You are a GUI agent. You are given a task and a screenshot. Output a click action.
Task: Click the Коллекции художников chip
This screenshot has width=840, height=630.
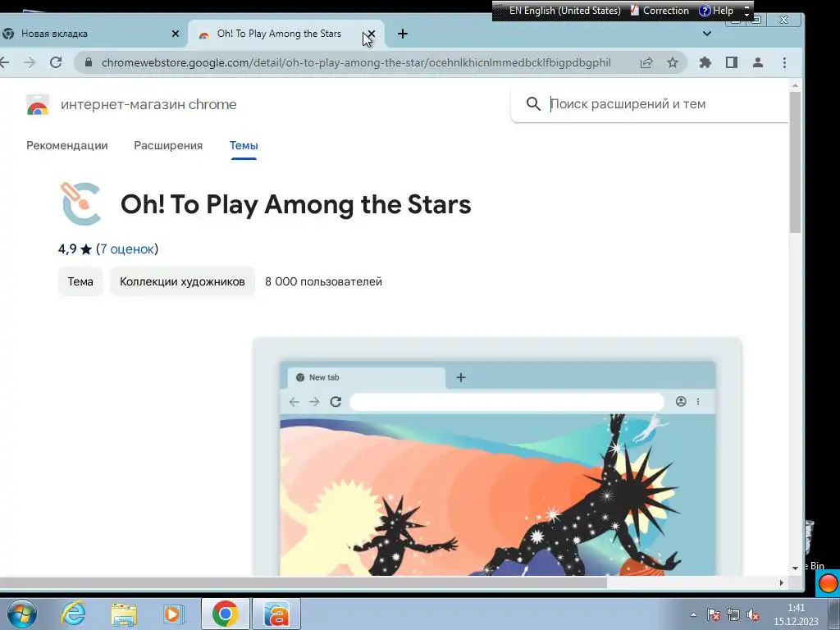click(182, 282)
